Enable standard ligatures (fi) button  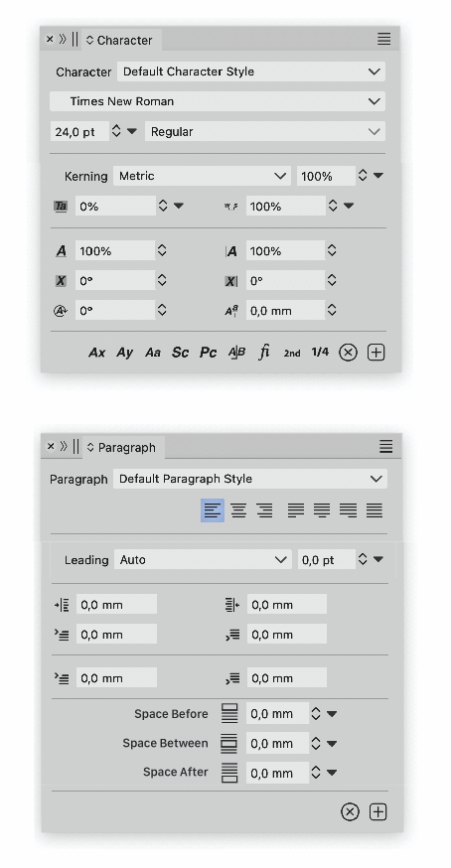264,353
